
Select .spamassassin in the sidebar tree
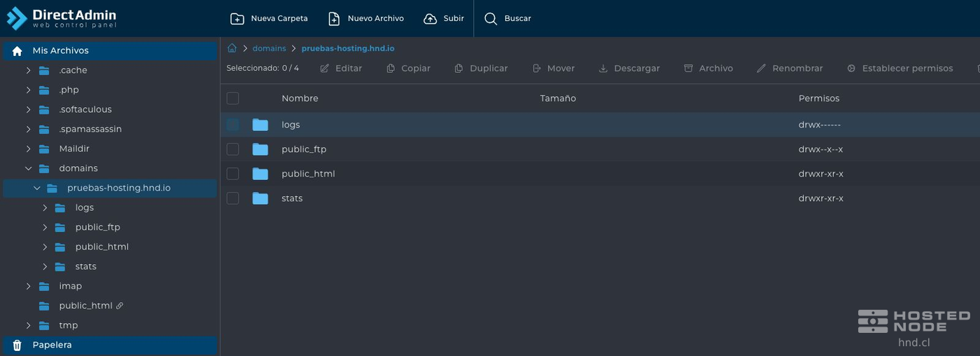[x=90, y=130]
